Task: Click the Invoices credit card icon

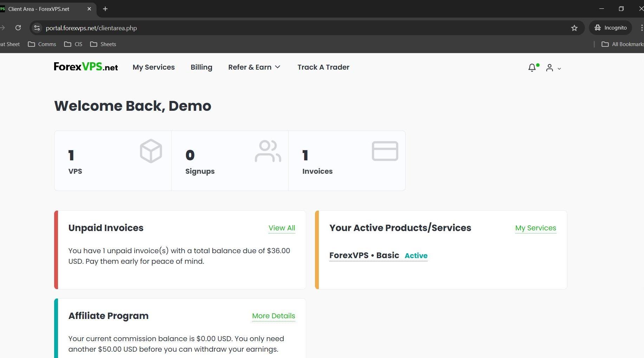Action: [385, 151]
